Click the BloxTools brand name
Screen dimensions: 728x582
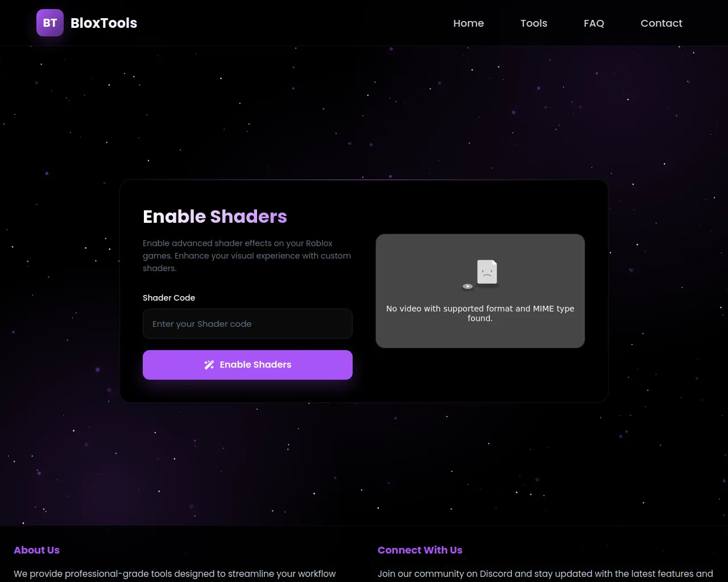(104, 23)
